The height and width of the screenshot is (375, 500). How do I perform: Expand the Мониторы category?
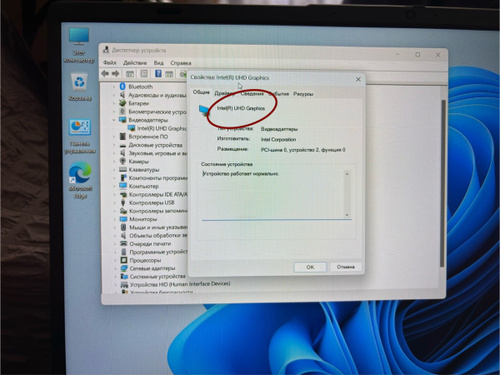point(115,219)
